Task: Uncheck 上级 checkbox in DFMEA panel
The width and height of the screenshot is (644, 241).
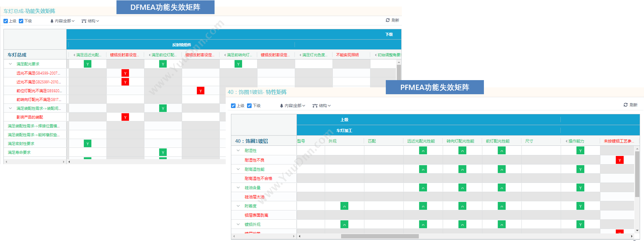Action: coord(6,21)
